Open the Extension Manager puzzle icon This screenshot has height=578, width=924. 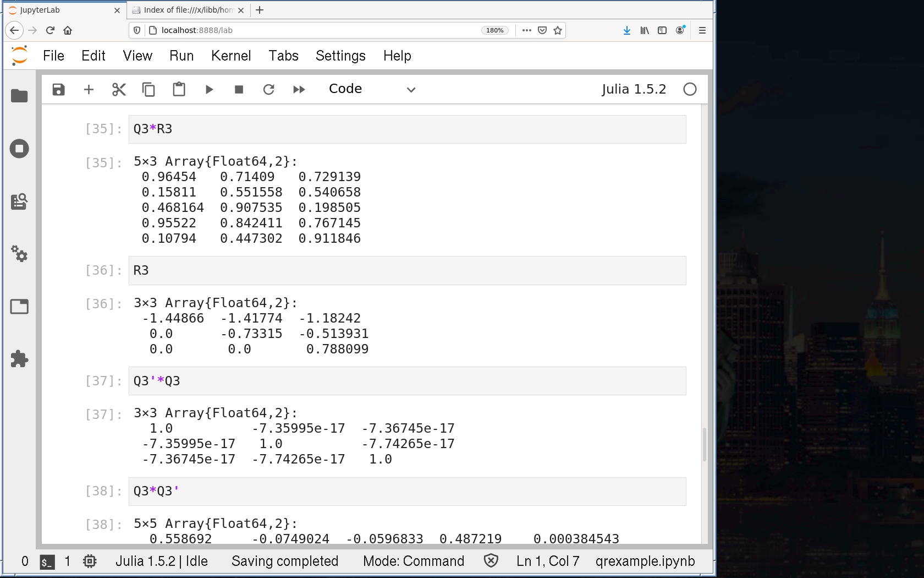(19, 359)
